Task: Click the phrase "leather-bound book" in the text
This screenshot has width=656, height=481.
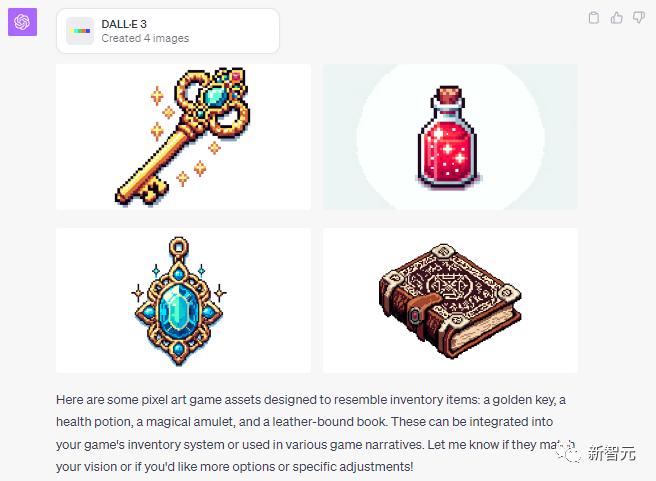Action: [x=328, y=422]
